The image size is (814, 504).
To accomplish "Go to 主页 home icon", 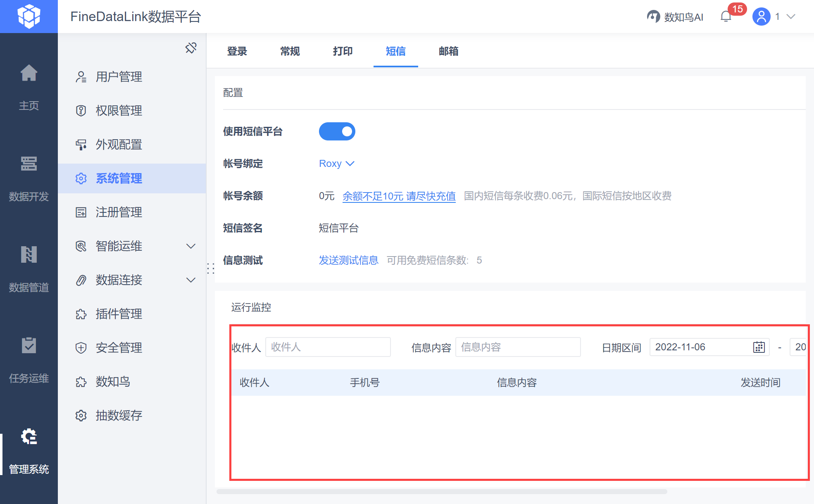I will pos(29,74).
